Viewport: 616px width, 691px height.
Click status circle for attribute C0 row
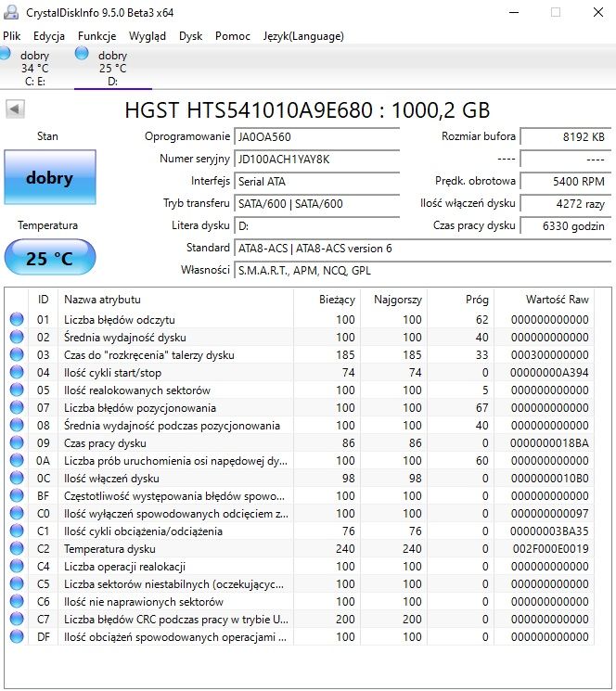coord(17,513)
